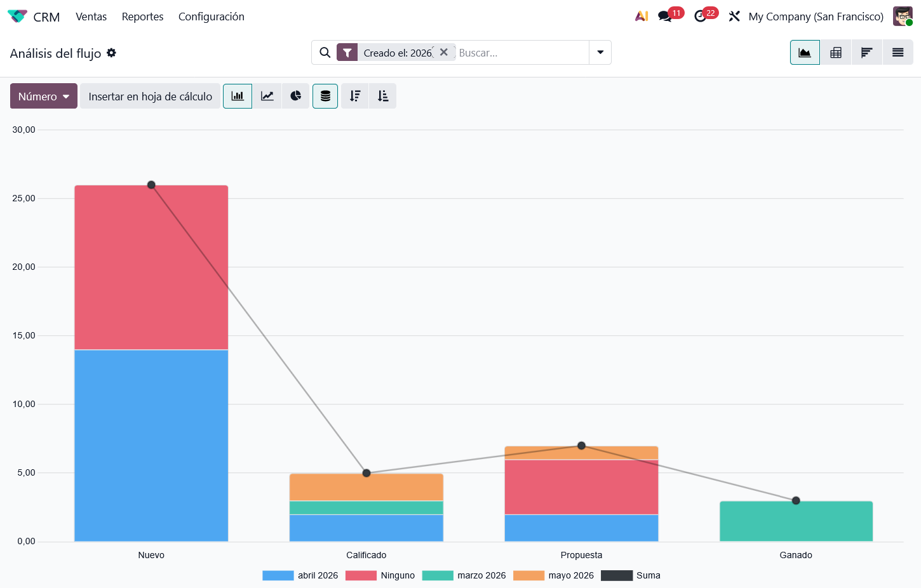Click the settings gear beside Análisis del flujo
Screen dimensions: 921x588
tap(112, 53)
